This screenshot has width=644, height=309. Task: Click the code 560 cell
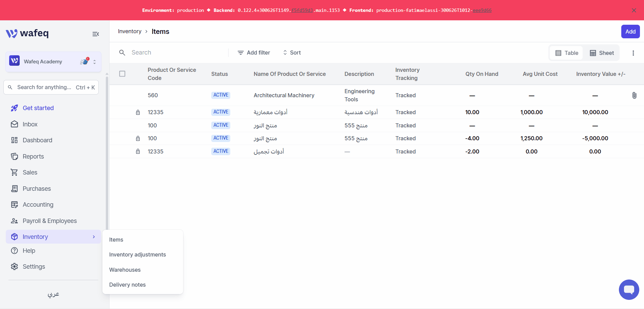tap(153, 96)
